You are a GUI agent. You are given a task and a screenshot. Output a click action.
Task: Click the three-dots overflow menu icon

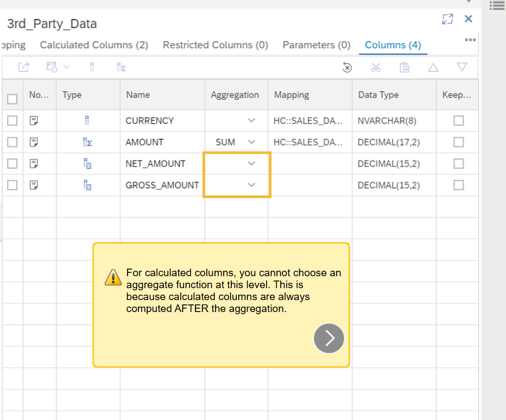coord(470,40)
